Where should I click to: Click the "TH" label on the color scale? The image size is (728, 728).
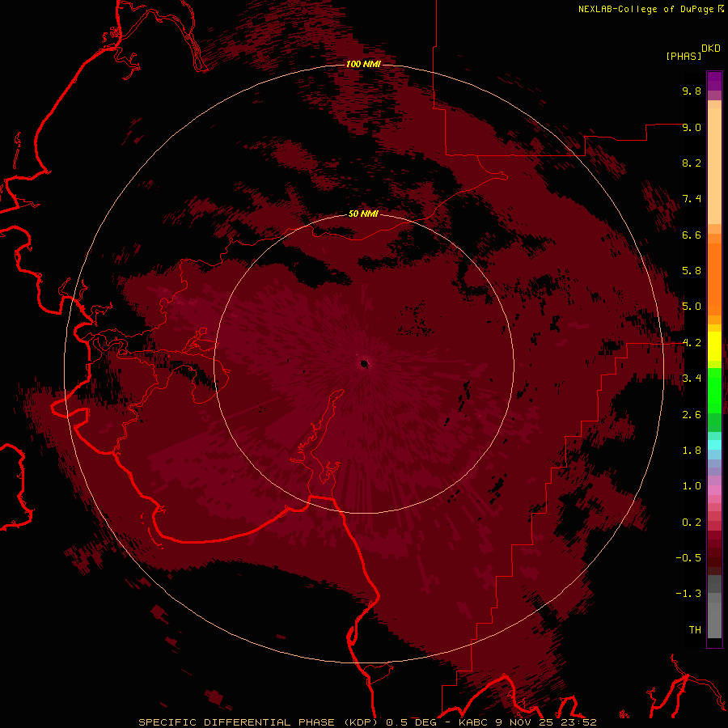pyautogui.click(x=695, y=630)
